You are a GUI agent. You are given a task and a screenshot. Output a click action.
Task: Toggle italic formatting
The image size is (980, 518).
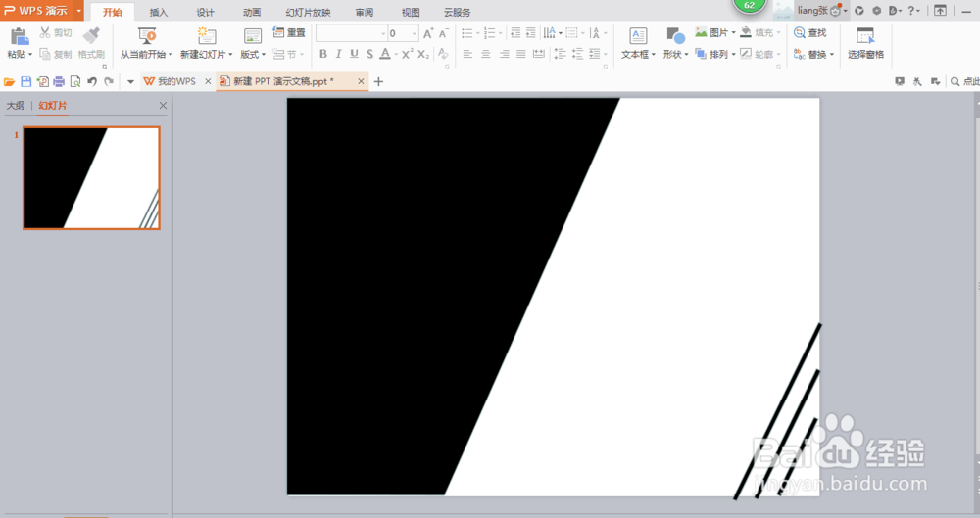339,55
